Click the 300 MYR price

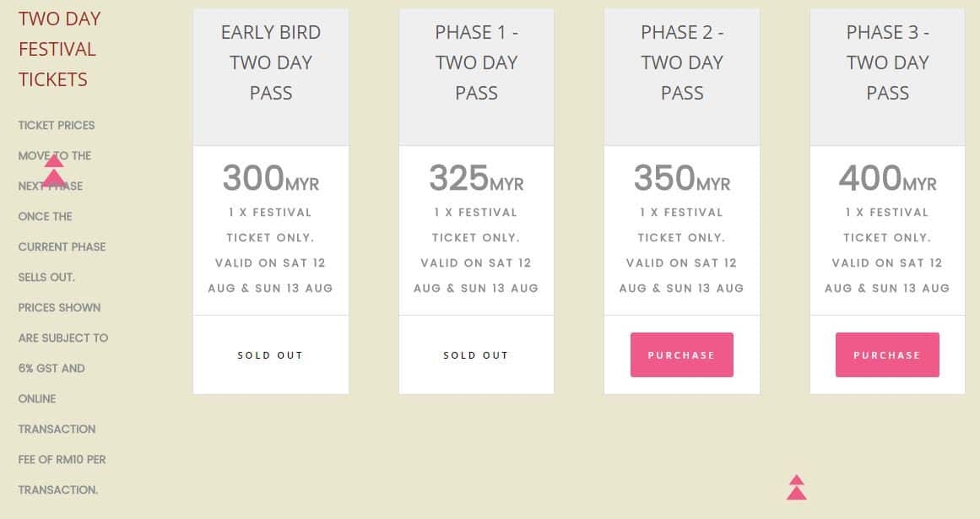(271, 179)
